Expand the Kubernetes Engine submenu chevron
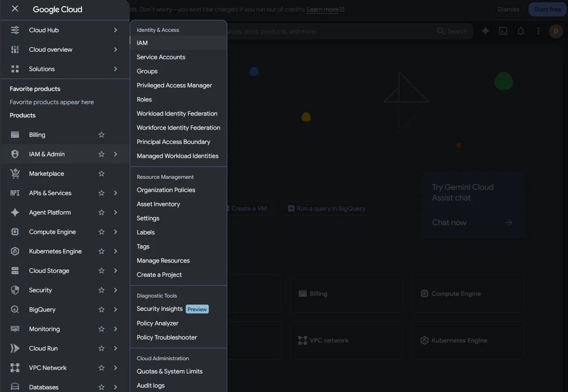The width and height of the screenshot is (568, 392). pyautogui.click(x=116, y=251)
